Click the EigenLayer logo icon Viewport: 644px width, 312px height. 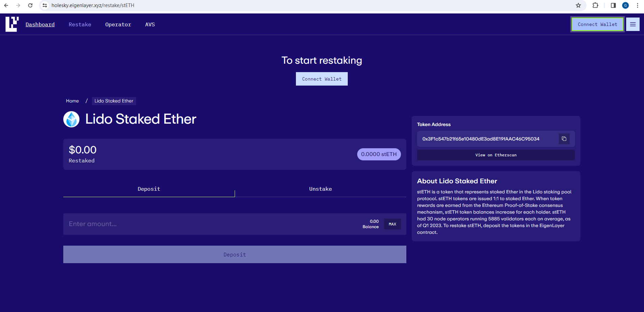point(12,24)
